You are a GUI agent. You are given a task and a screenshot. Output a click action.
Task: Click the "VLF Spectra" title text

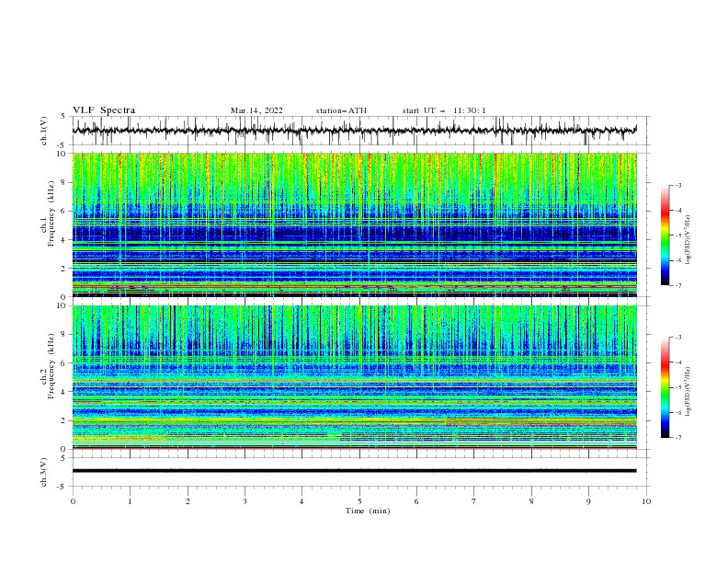pyautogui.click(x=104, y=110)
